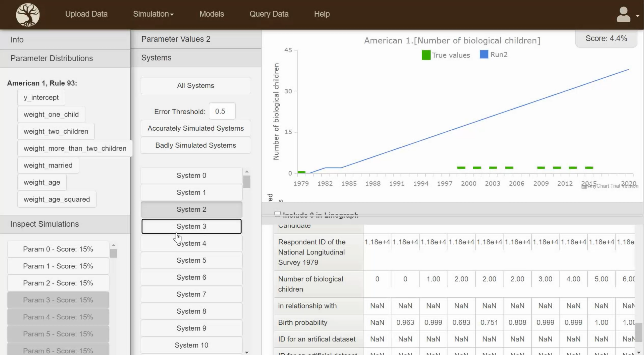The image size is (644, 355).
Task: Open the Simulation dropdown menu
Action: pos(153,14)
